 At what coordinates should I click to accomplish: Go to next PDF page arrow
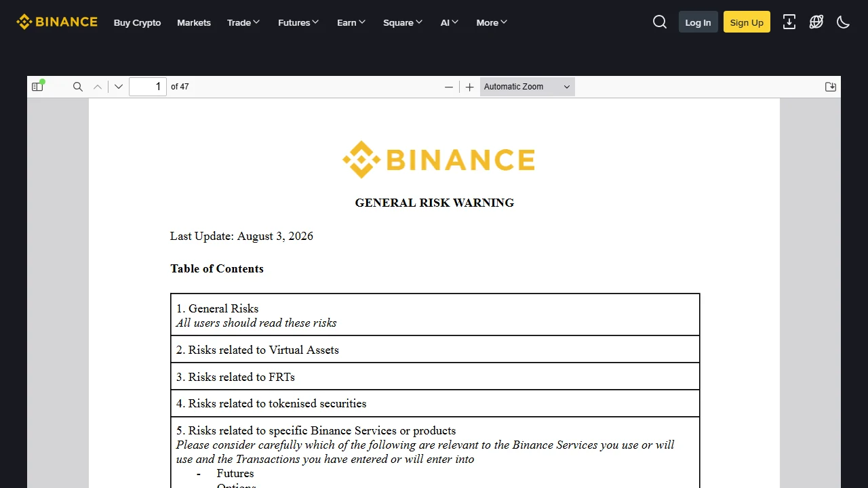[119, 87]
